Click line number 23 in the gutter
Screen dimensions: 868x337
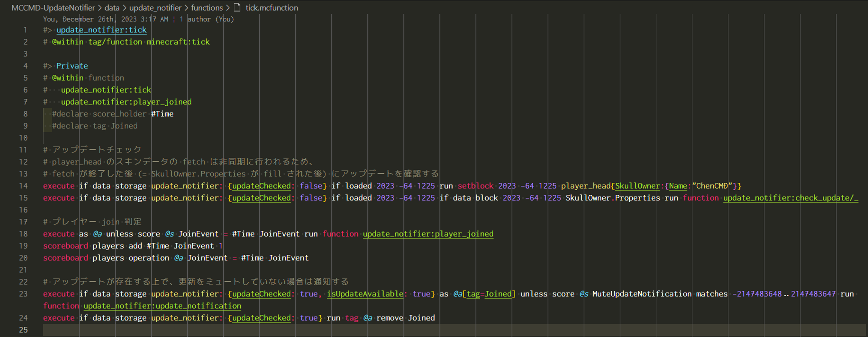tap(23, 294)
